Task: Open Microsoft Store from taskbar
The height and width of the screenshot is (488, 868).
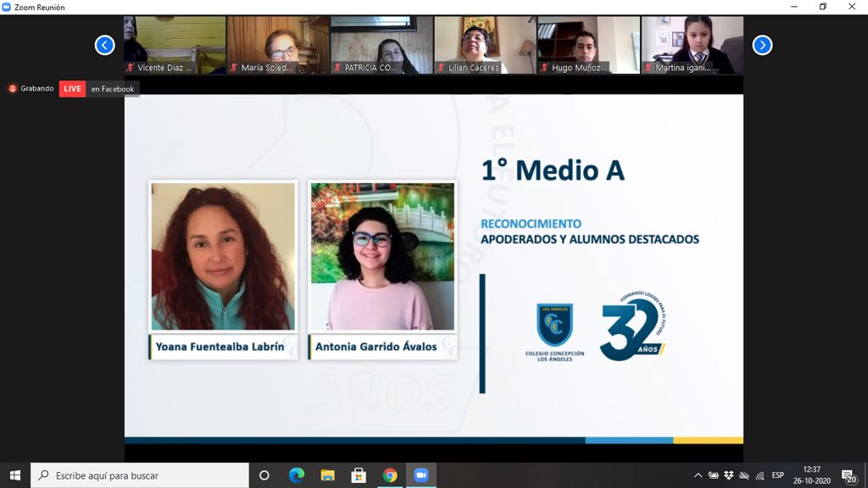Action: click(x=359, y=475)
